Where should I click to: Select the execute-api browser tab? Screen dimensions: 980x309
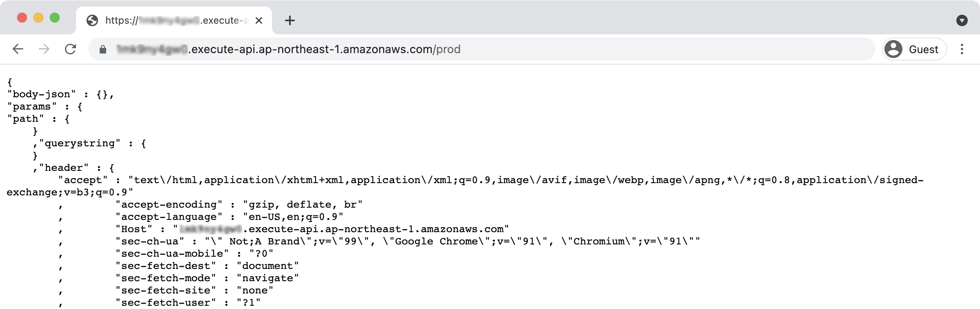[x=174, y=20]
